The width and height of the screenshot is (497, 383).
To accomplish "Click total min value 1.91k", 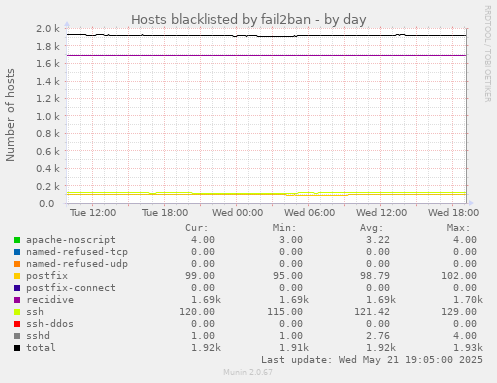I will coord(294,348).
